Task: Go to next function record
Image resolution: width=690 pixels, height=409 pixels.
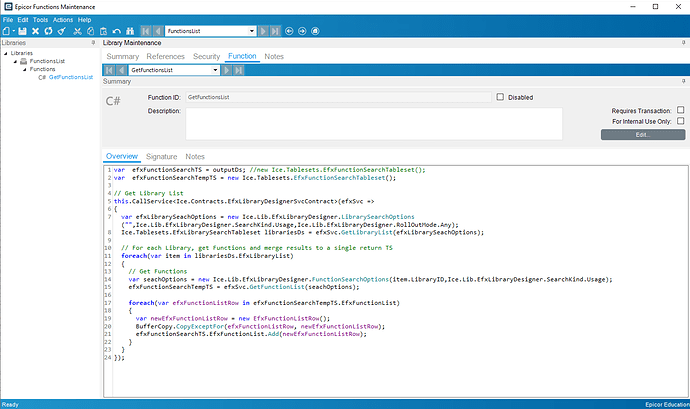Action: pyautogui.click(x=227, y=70)
